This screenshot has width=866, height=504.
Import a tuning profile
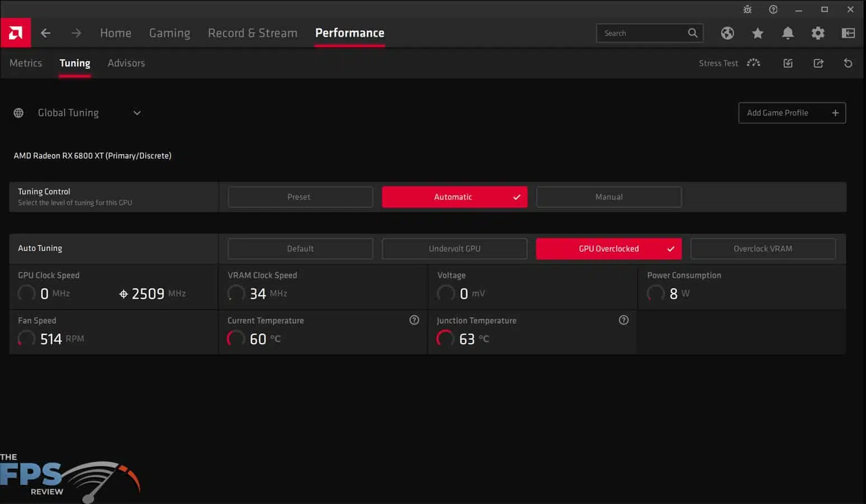[x=788, y=63]
